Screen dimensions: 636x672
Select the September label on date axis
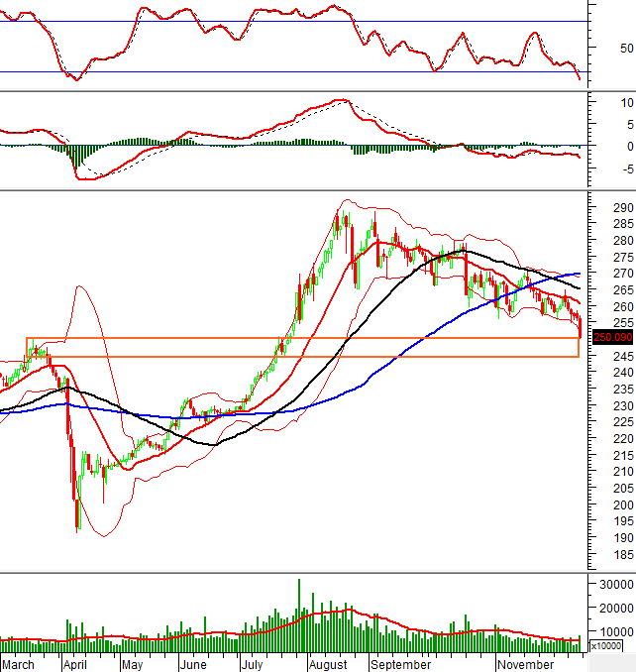400,664
